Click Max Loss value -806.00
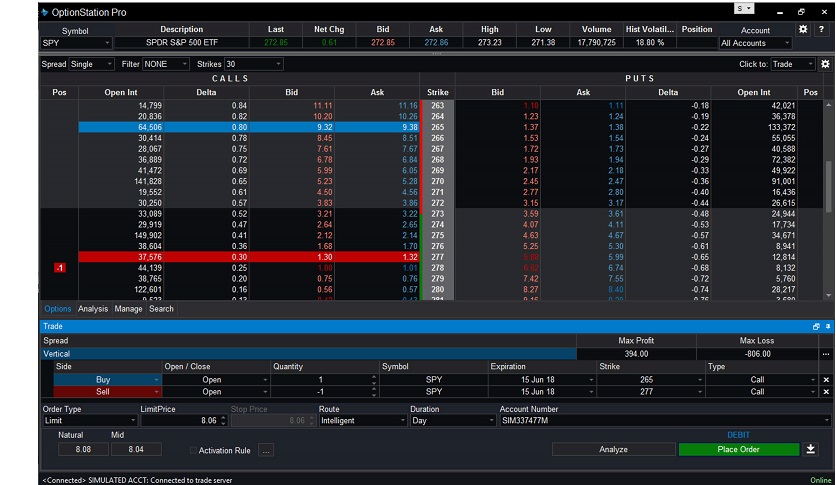Viewport: 836px width, 485px height. [758, 354]
